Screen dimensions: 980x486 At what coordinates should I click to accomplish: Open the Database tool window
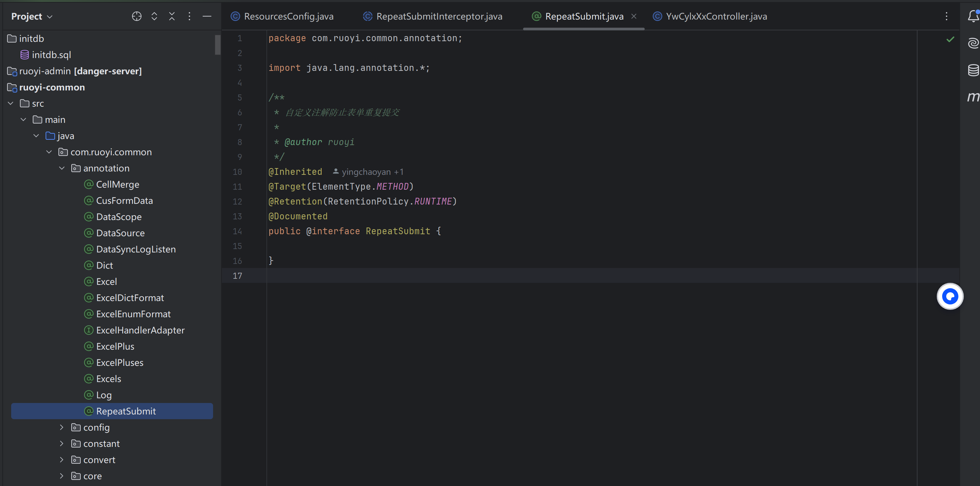click(x=973, y=70)
